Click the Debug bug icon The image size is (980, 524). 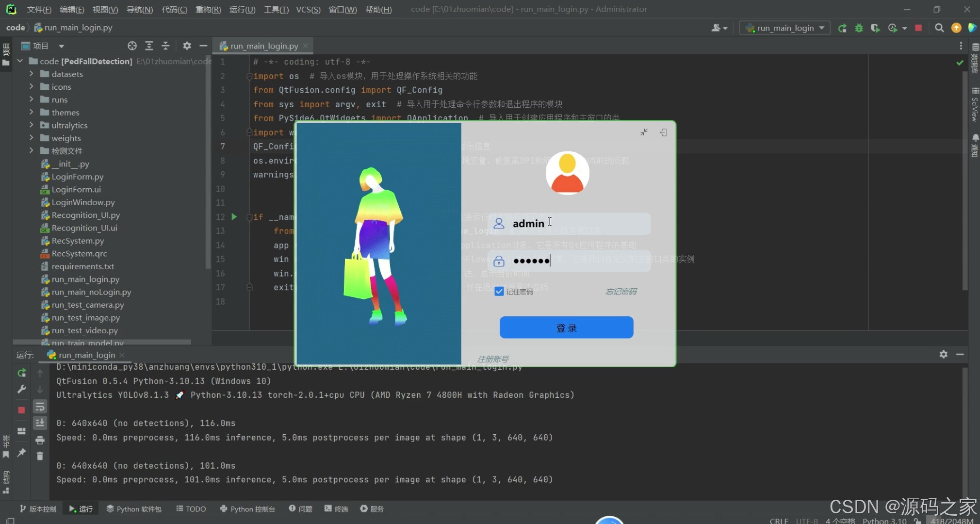[859, 28]
